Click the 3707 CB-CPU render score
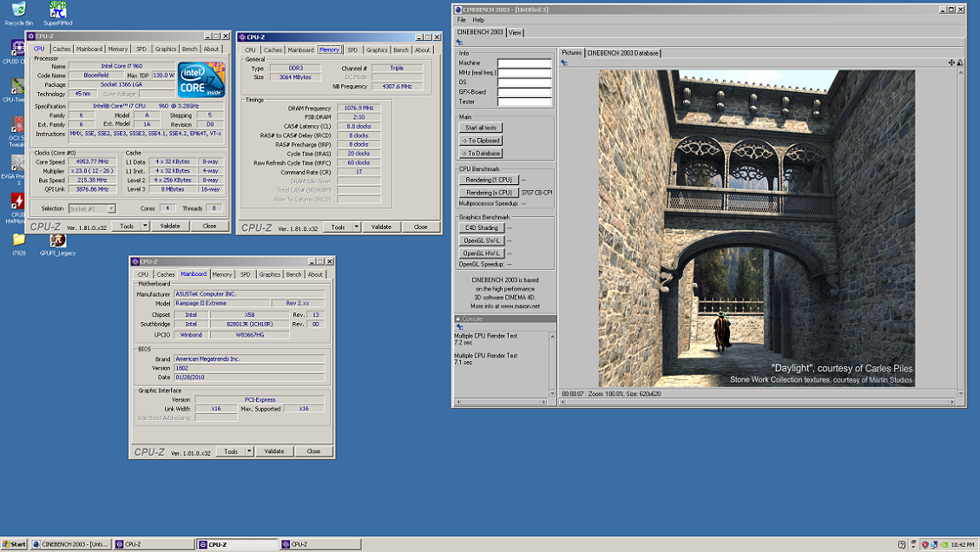Image resolution: width=980 pixels, height=552 pixels. [x=536, y=194]
